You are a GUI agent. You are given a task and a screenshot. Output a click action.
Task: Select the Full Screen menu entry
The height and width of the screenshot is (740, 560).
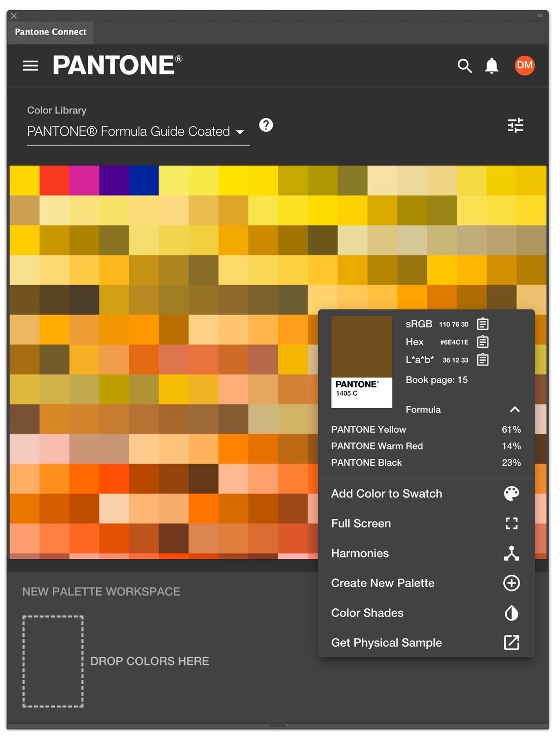click(x=361, y=523)
